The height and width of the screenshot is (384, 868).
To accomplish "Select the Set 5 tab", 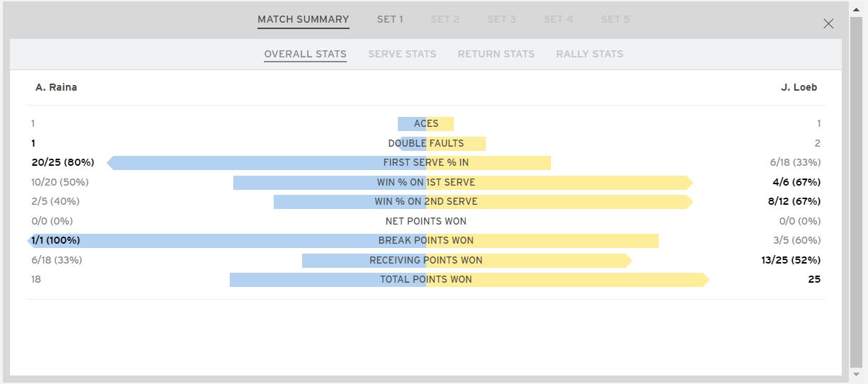I will [x=615, y=19].
